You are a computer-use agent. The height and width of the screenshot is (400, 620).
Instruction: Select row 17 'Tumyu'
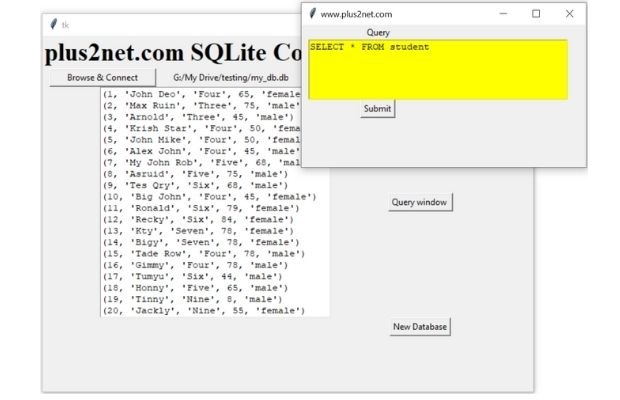(193, 277)
